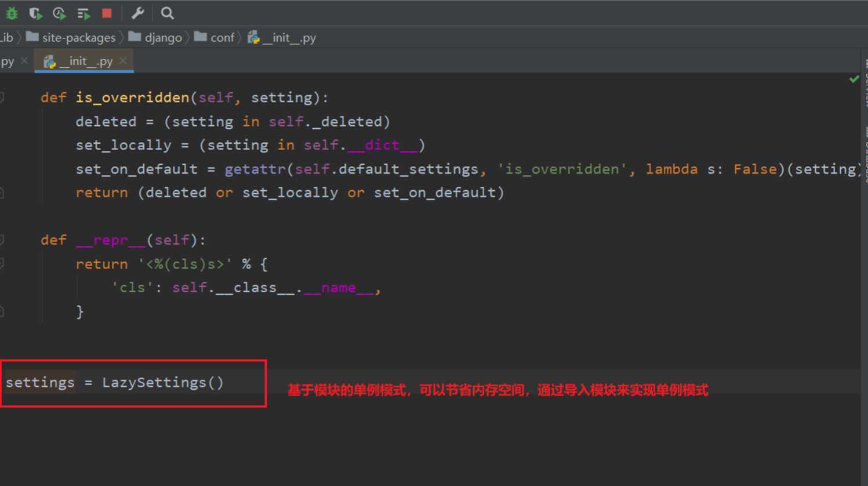
Task: Click the is_overridden function name
Action: coord(132,97)
